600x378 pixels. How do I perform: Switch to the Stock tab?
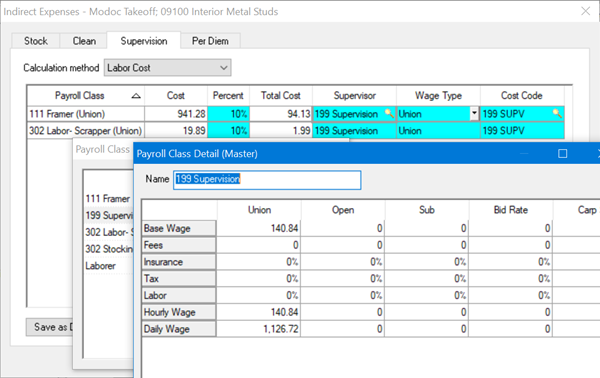[x=36, y=41]
